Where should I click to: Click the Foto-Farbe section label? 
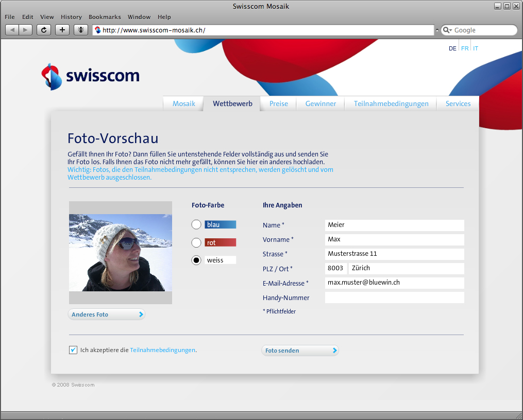(208, 205)
